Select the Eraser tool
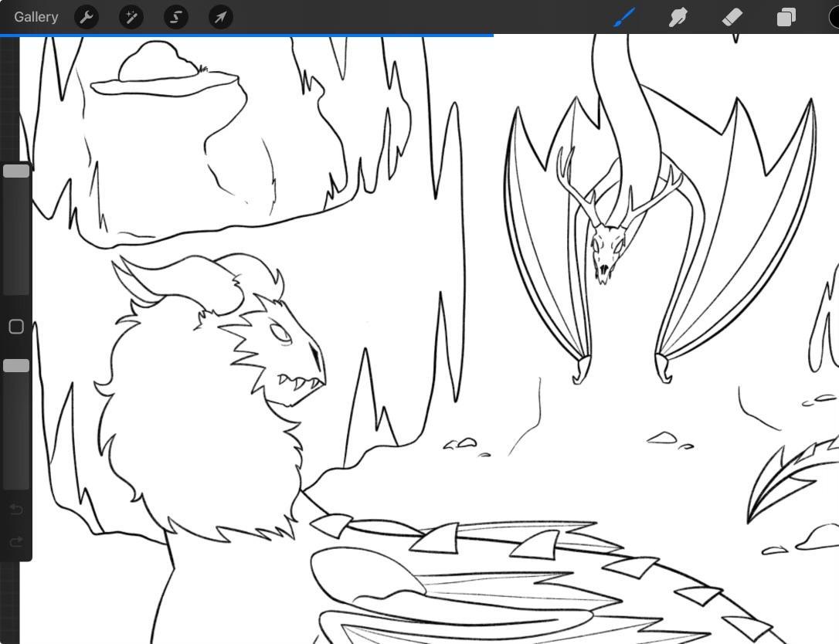Viewport: 839px width, 644px height. click(732, 17)
